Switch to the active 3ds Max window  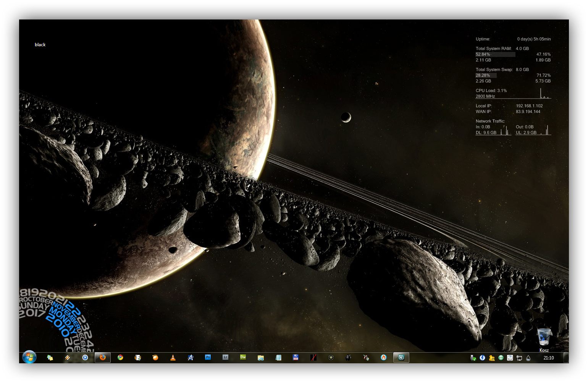click(401, 358)
